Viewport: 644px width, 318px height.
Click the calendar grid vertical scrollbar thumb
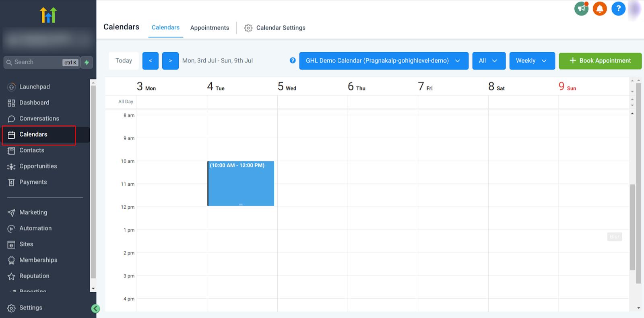(x=632, y=227)
